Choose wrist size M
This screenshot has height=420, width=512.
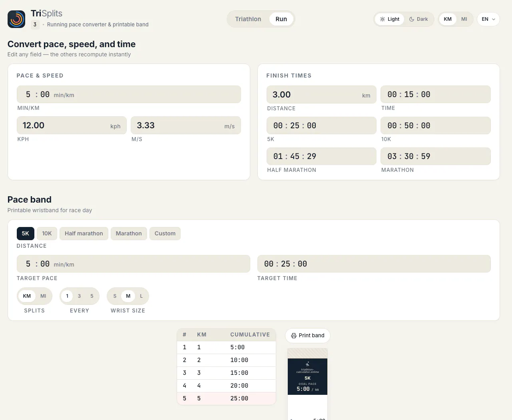pyautogui.click(x=128, y=296)
